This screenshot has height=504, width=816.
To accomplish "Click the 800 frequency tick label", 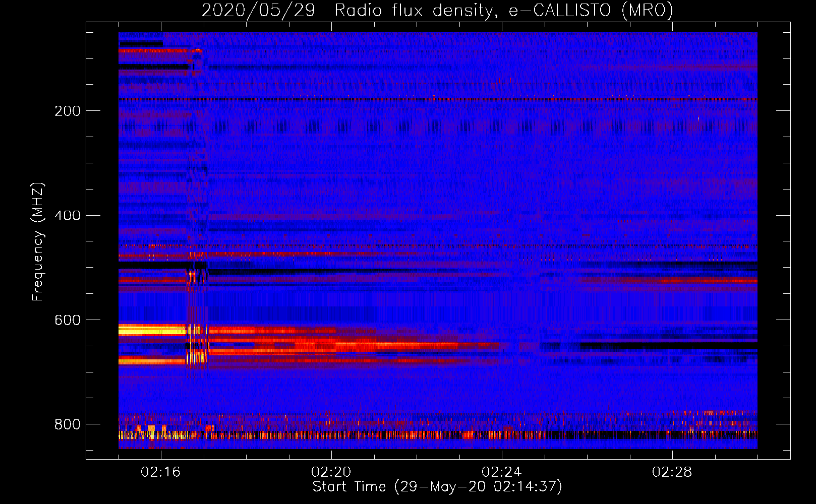I will (68, 424).
